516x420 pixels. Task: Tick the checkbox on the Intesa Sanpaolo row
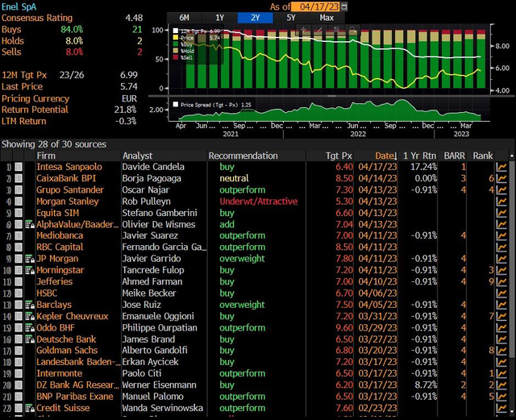(x=19, y=167)
